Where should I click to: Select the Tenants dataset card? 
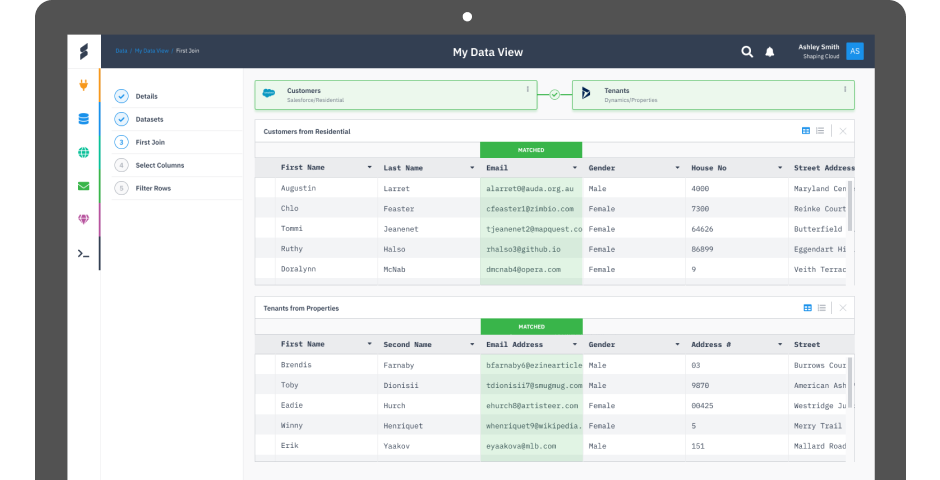pos(713,95)
